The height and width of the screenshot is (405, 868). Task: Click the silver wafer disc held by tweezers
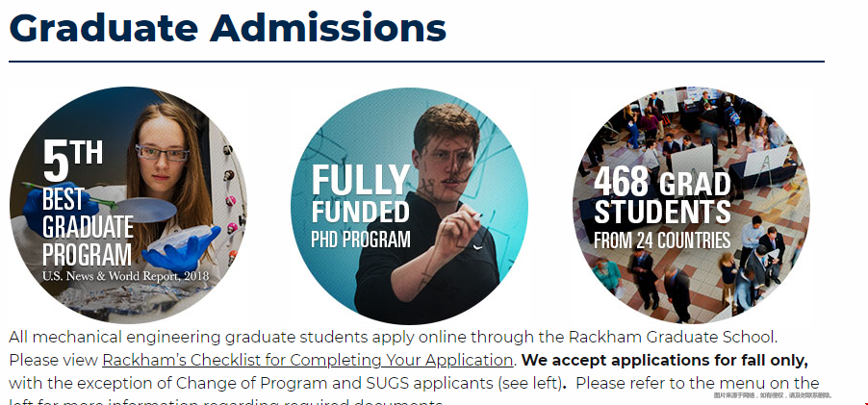[x=145, y=211]
